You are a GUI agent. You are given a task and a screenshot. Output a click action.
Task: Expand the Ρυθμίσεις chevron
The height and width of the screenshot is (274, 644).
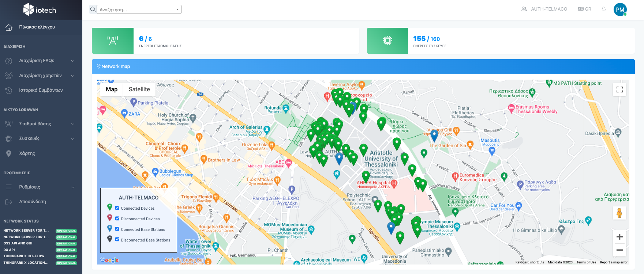[72, 187]
